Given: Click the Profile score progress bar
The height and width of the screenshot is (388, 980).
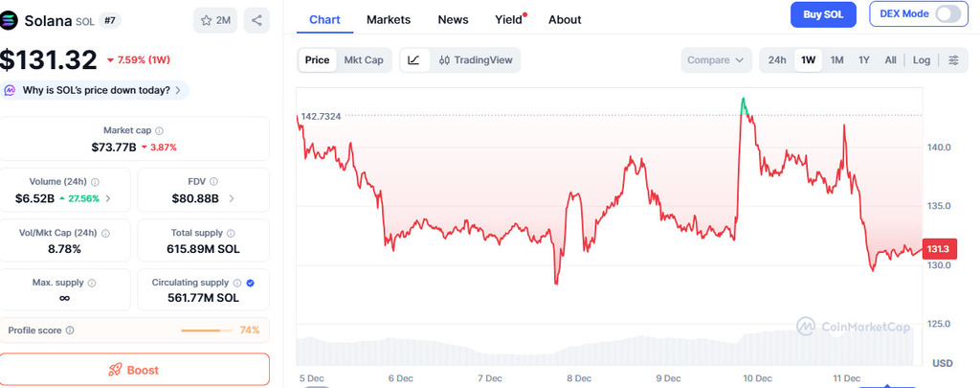Looking at the screenshot, I should click(x=208, y=331).
